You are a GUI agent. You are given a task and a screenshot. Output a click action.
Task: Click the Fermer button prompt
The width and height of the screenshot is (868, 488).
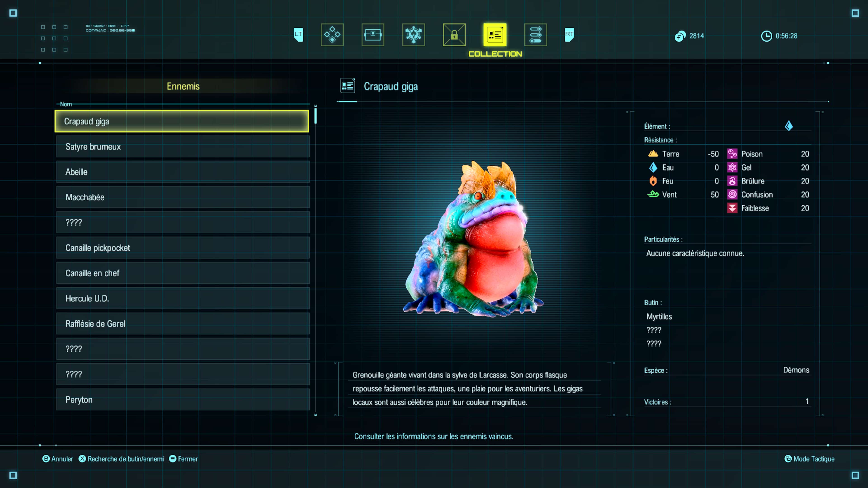pyautogui.click(x=183, y=459)
